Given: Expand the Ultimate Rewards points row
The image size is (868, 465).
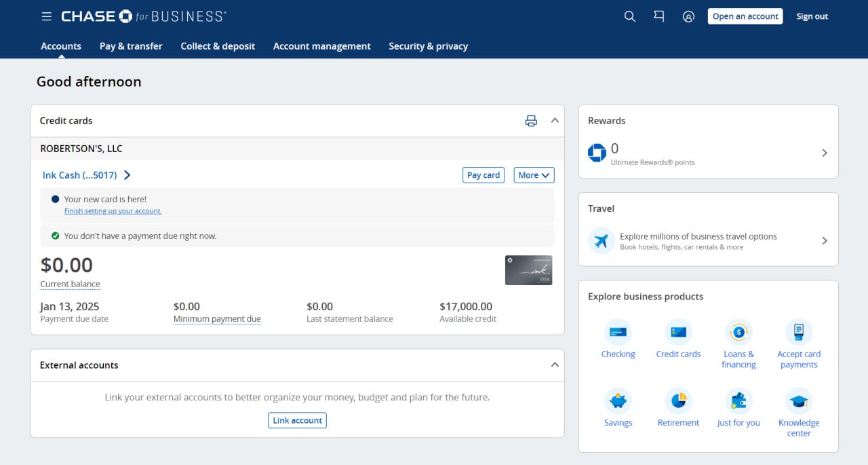Looking at the screenshot, I should click(824, 153).
